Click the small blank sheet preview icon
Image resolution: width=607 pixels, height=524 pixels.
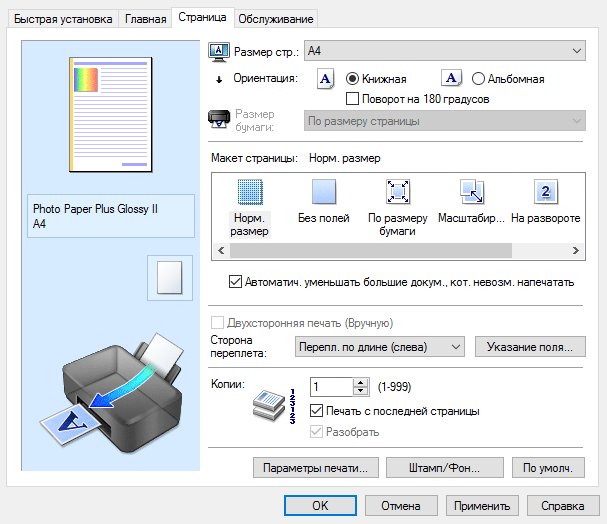pyautogui.click(x=170, y=277)
